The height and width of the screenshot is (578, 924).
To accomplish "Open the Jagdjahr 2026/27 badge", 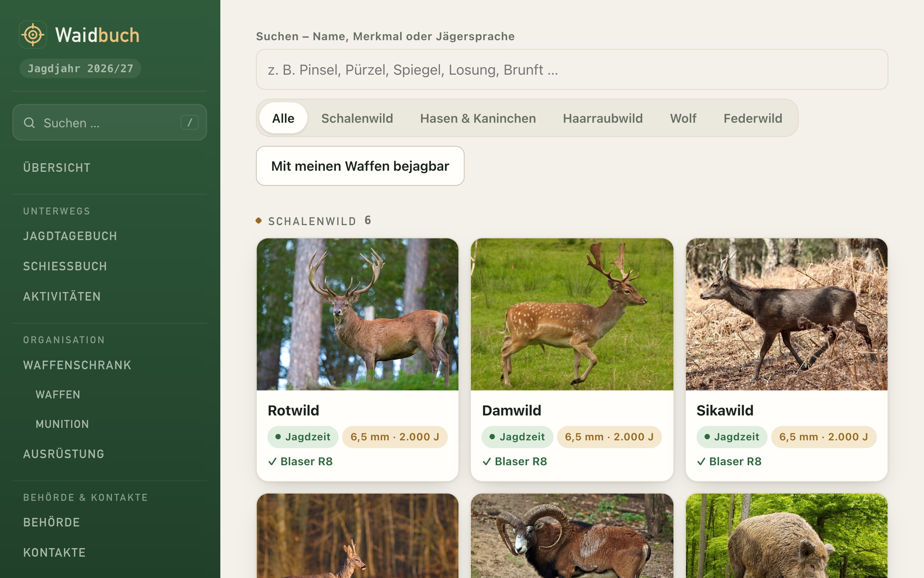I will pyautogui.click(x=80, y=68).
